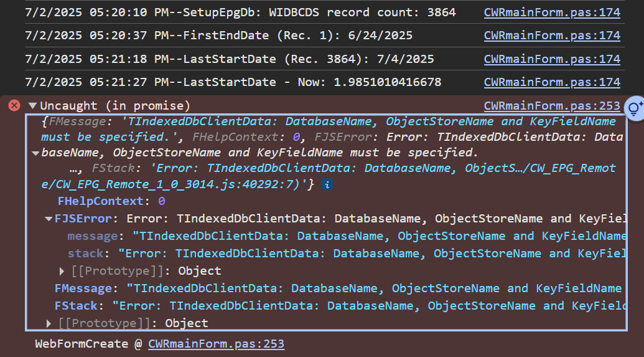Click the AI lightbulb insight icon
The image size is (644, 357).
(635, 108)
